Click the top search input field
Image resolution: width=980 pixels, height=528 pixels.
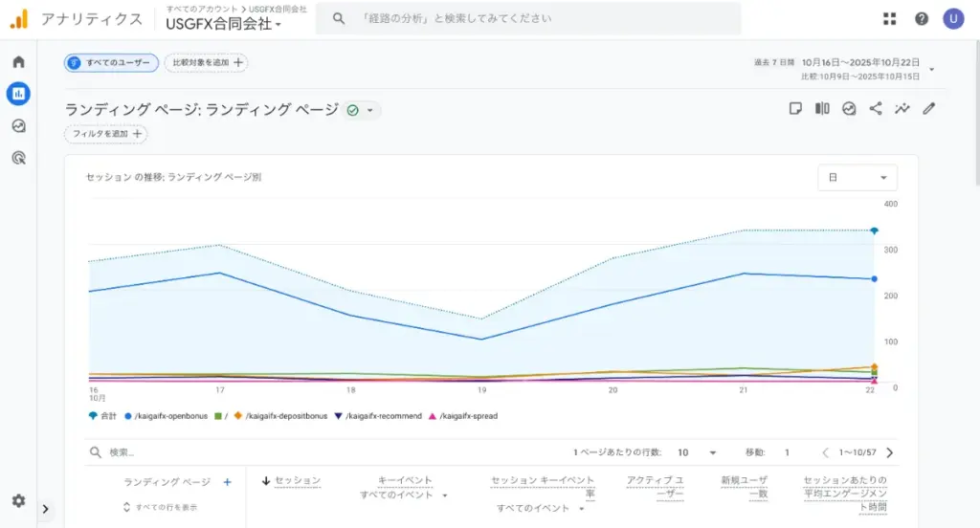click(x=536, y=18)
